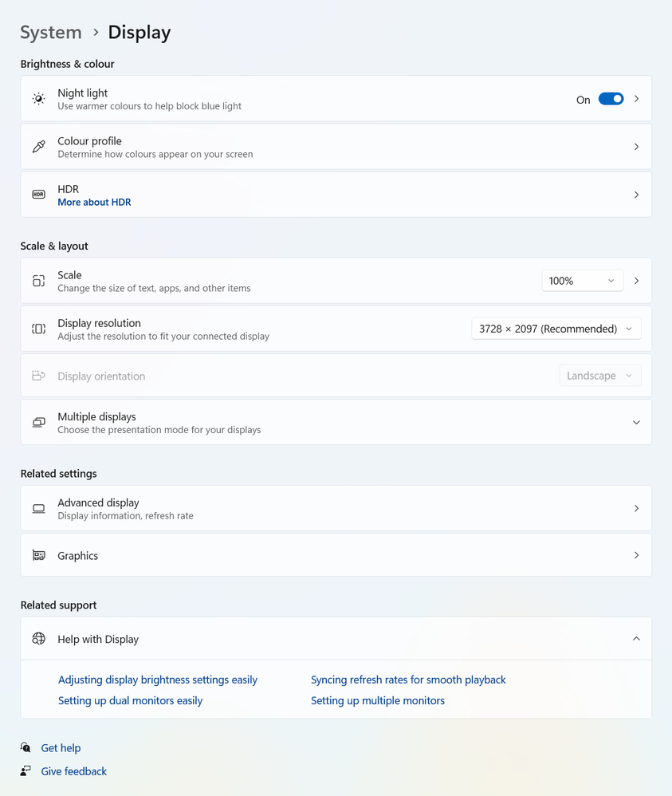Open Syncing refresh rates for smooth playback
672x796 pixels.
click(x=408, y=680)
